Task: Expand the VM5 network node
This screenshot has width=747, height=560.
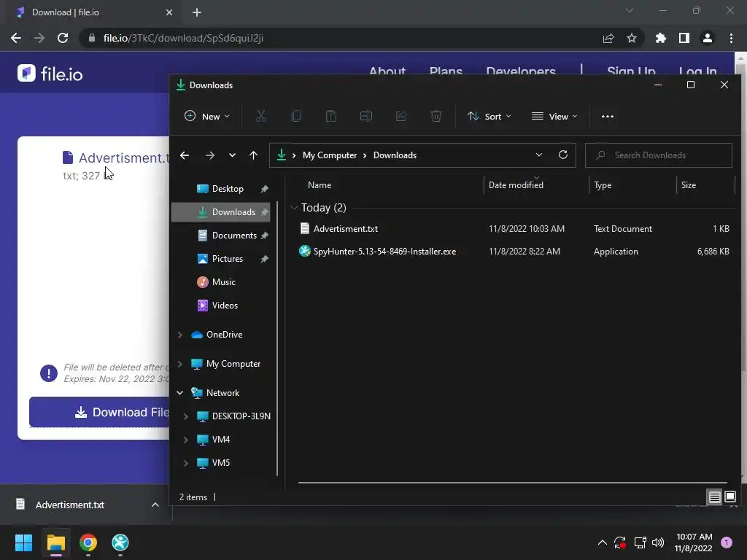Action: tap(186, 463)
